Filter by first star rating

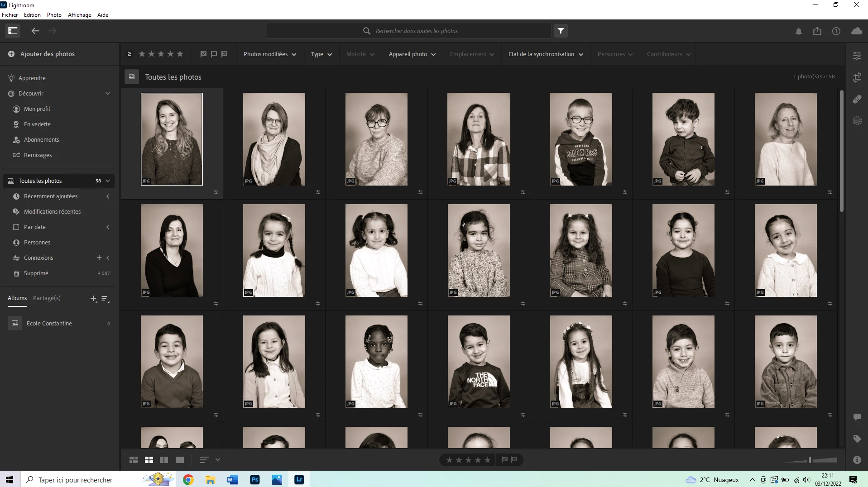click(x=142, y=54)
